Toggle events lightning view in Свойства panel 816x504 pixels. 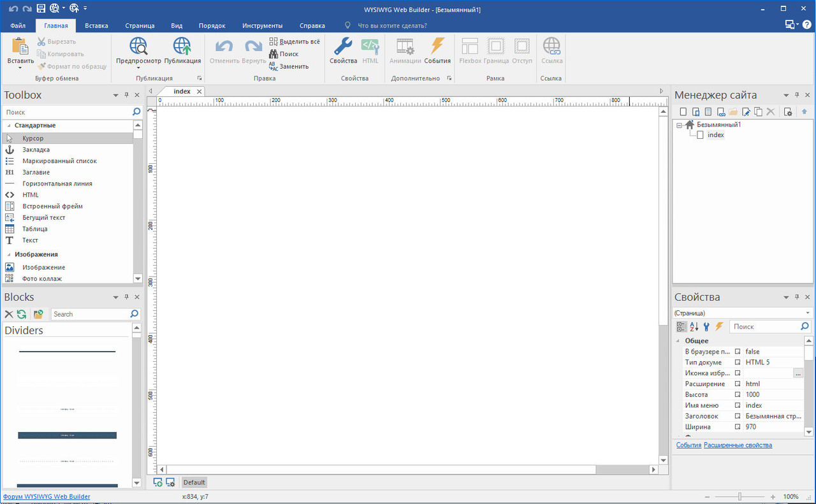tap(719, 326)
